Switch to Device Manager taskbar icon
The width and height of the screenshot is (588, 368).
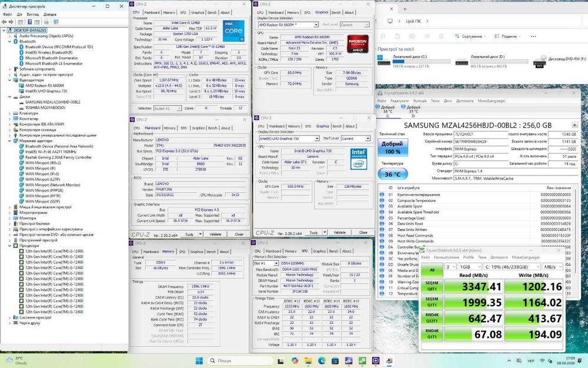pyautogui.click(x=389, y=361)
